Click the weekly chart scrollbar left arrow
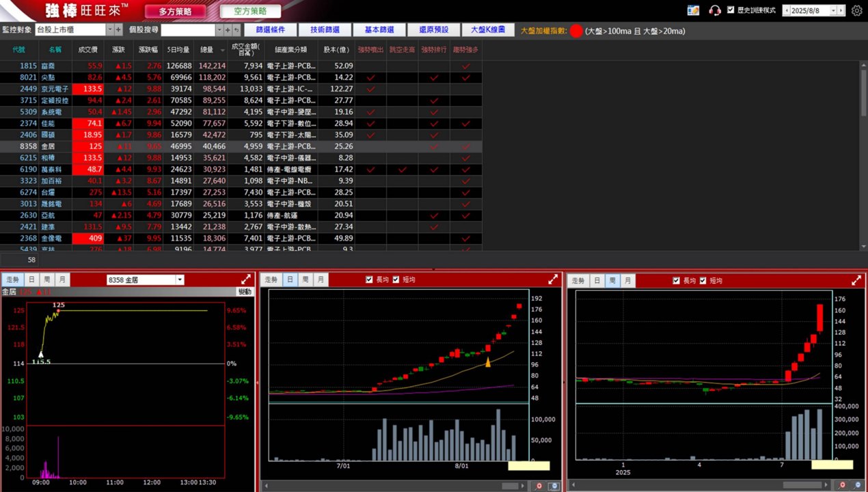The image size is (868, 492). point(572,486)
